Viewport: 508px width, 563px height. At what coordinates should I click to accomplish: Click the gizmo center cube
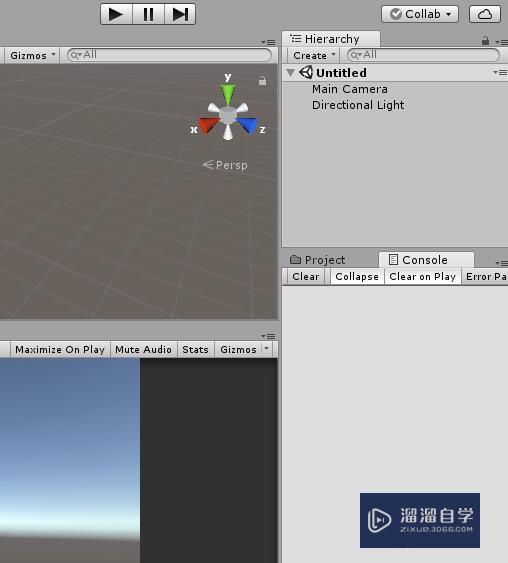click(228, 115)
